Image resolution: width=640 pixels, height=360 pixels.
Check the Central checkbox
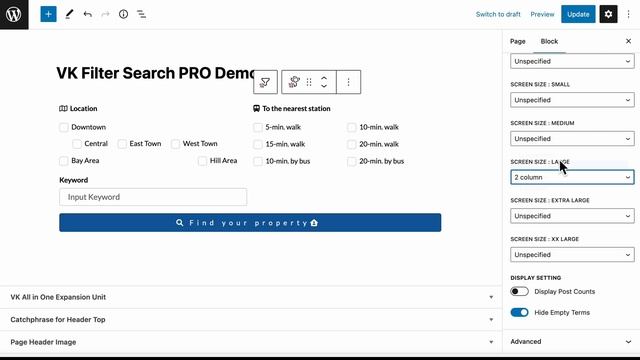(77, 144)
